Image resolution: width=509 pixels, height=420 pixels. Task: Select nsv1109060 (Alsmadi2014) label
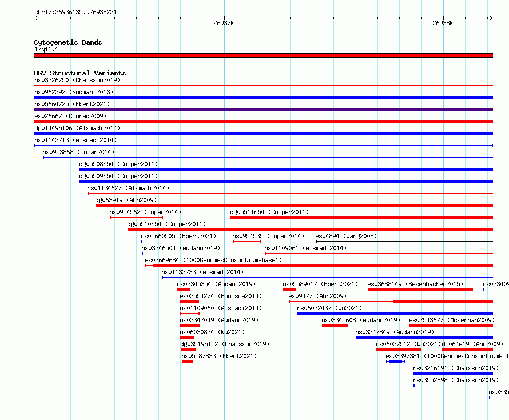point(221,308)
